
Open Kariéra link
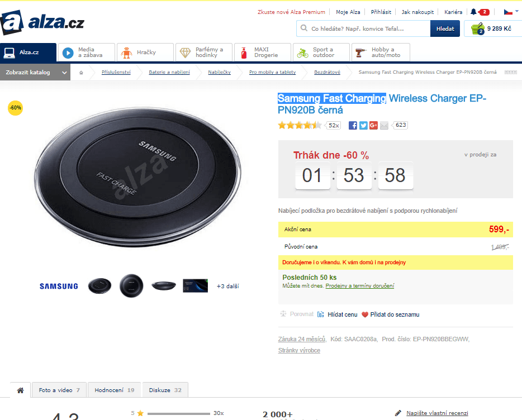[x=453, y=12]
